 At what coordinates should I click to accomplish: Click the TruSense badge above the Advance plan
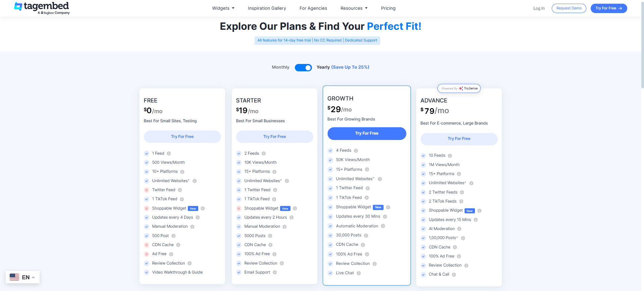point(459,88)
